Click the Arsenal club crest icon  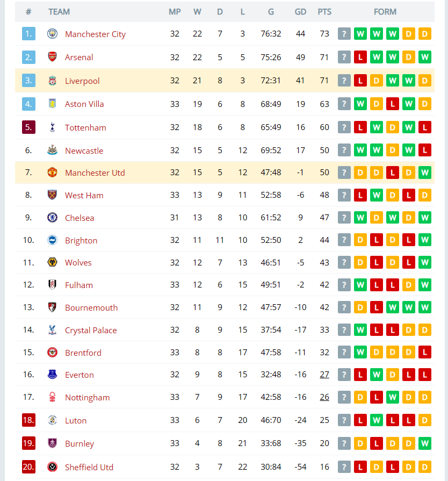click(x=53, y=57)
